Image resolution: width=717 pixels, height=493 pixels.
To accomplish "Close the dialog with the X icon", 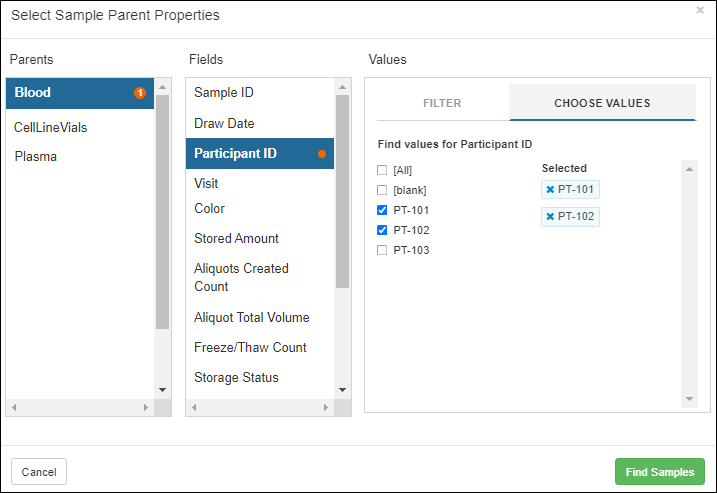I will pos(700,10).
